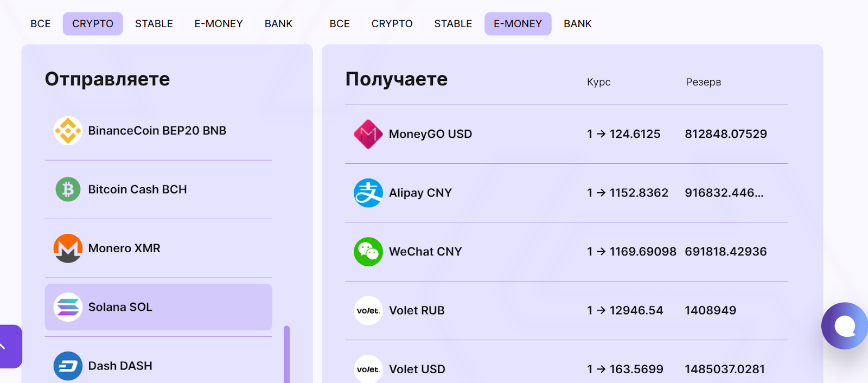This screenshot has width=868, height=383.
Task: Switch send filter to STABLE tab
Action: coord(154,24)
